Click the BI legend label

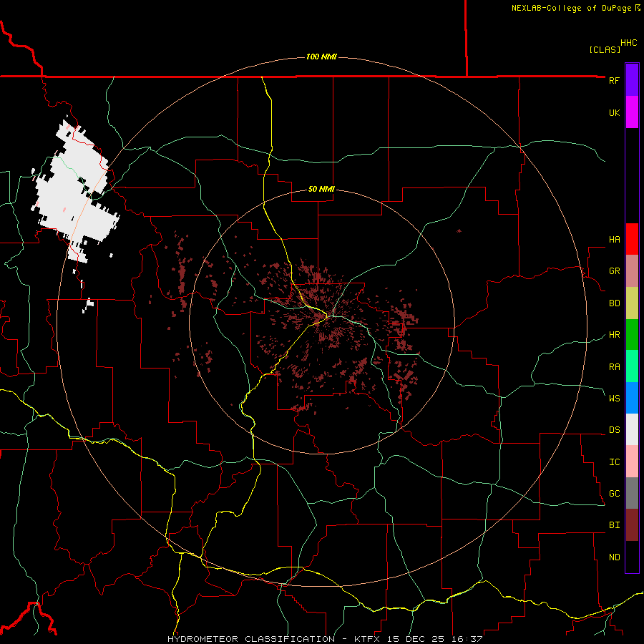coord(614,525)
